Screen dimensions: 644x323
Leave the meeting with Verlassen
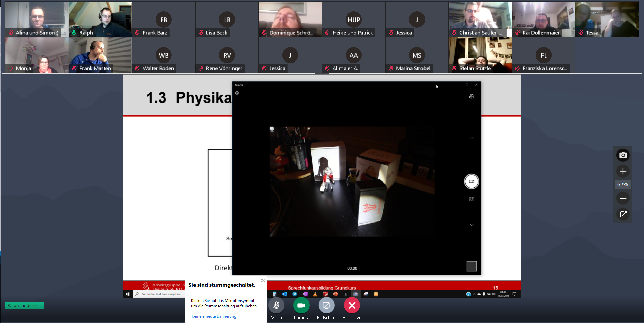click(352, 305)
